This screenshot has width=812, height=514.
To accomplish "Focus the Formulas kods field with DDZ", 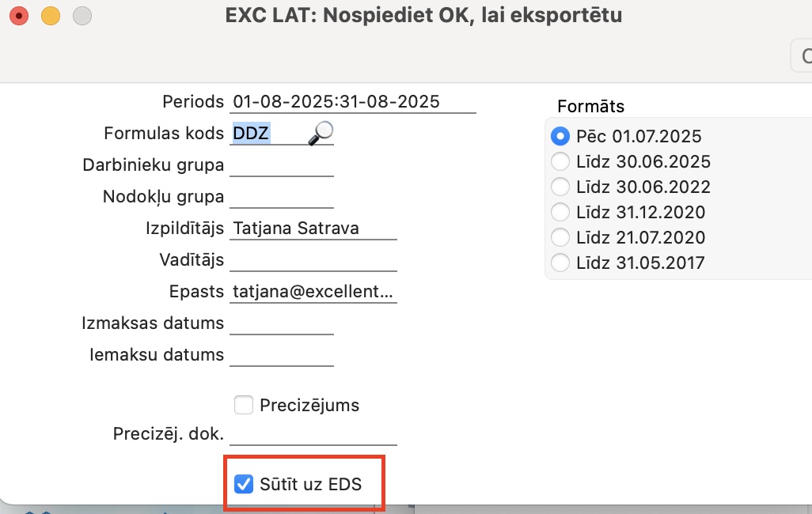I will click(x=265, y=134).
